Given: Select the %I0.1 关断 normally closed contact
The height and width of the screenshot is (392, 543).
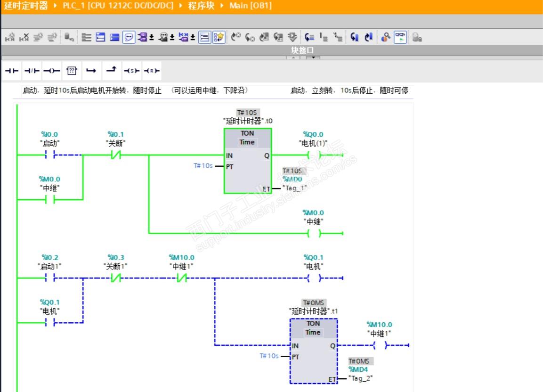Looking at the screenshot, I should coord(116,155).
